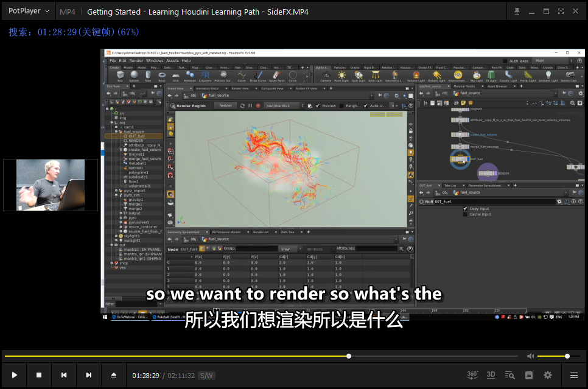
Task: Select the Box tool on the Create shelf
Action: point(119,75)
